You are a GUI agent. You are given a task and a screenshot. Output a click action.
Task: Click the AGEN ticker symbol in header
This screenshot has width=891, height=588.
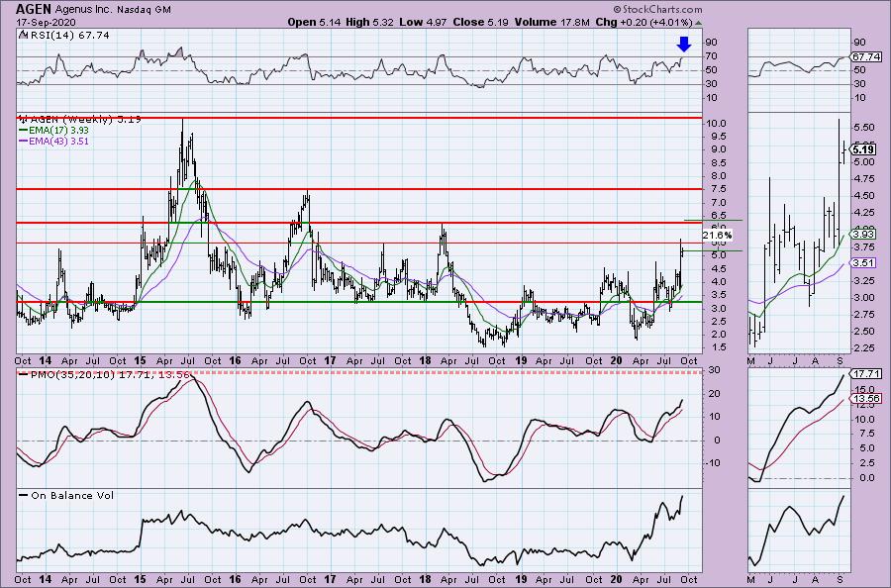coord(34,9)
